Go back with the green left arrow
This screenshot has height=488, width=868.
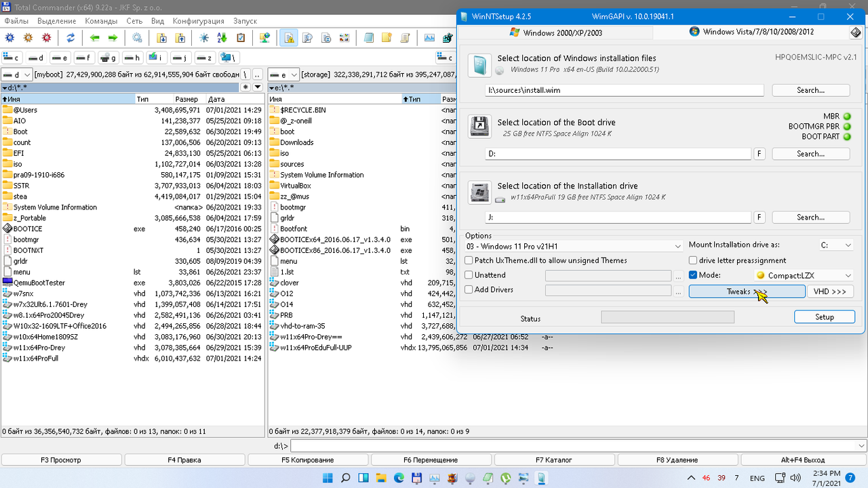[94, 38]
